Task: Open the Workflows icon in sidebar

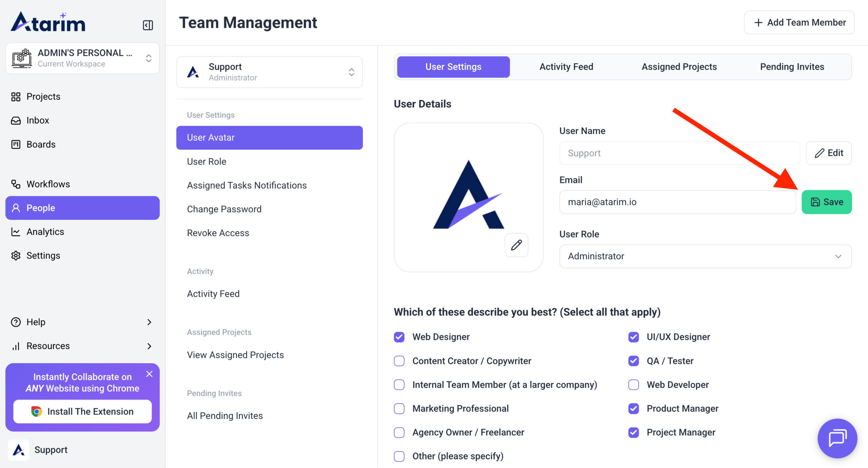Action: point(16,184)
